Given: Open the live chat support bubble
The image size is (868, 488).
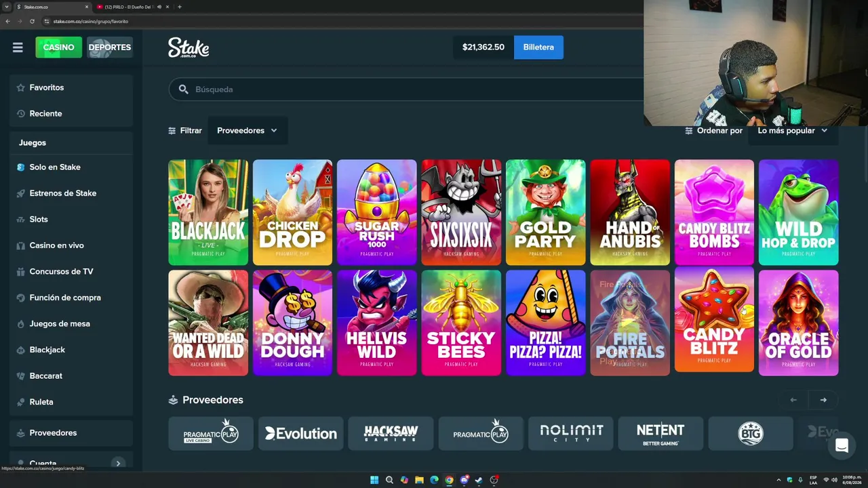Looking at the screenshot, I should 842,446.
